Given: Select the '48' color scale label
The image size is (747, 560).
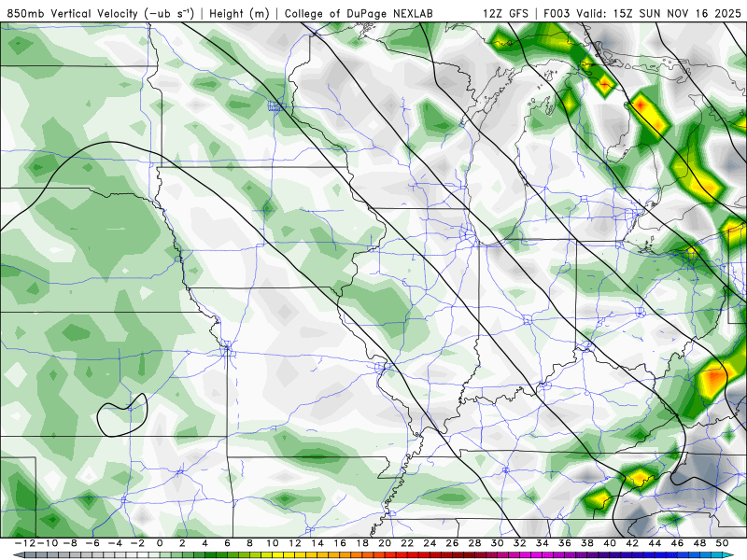Looking at the screenshot, I should (699, 543).
